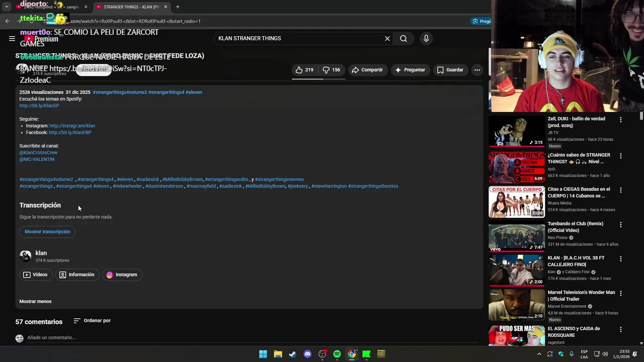Open the Ordenar por comments sort menu
The height and width of the screenshot is (362, 644).
[x=92, y=321]
